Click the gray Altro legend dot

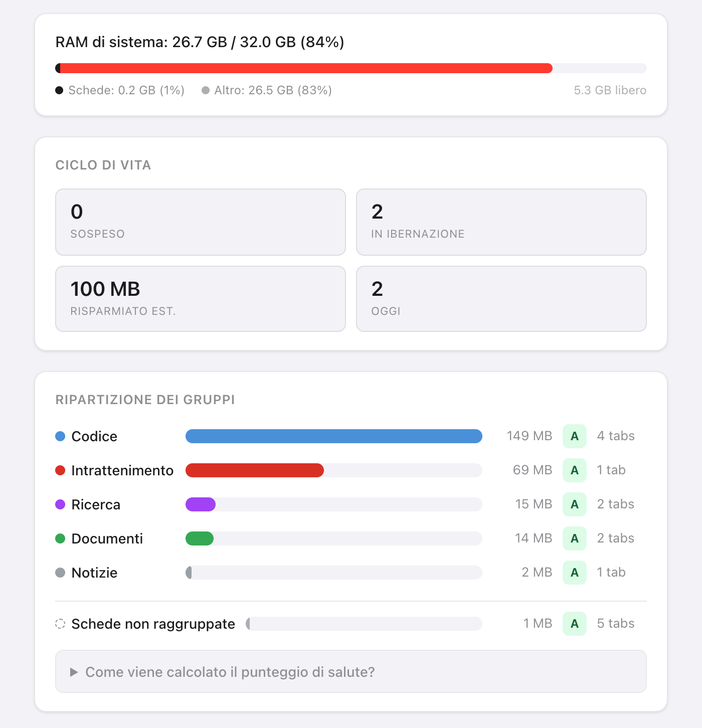206,90
